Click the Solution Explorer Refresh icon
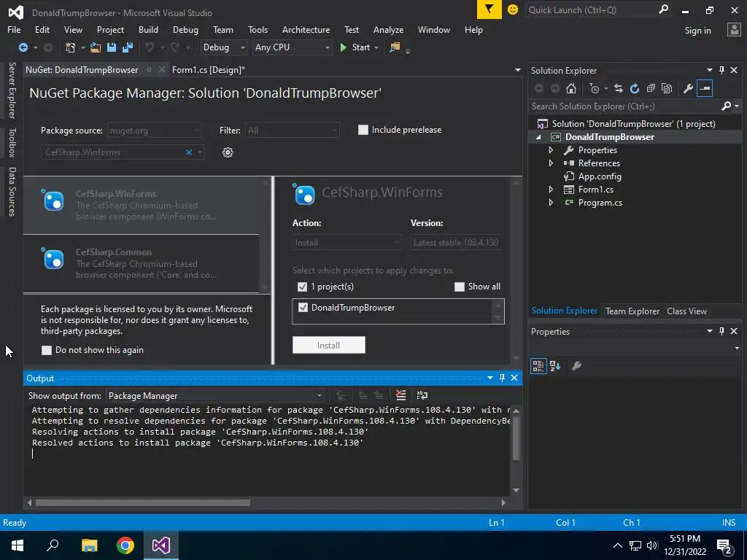Screen dimensions: 747x560 pos(634,88)
